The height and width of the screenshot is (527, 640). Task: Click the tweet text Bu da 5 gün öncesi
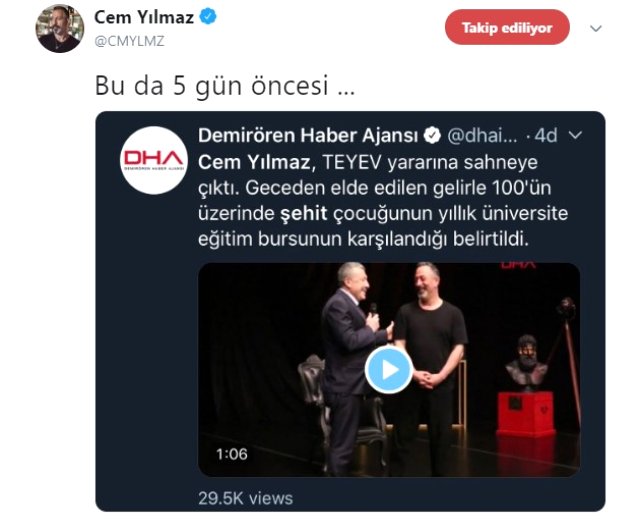(x=225, y=86)
